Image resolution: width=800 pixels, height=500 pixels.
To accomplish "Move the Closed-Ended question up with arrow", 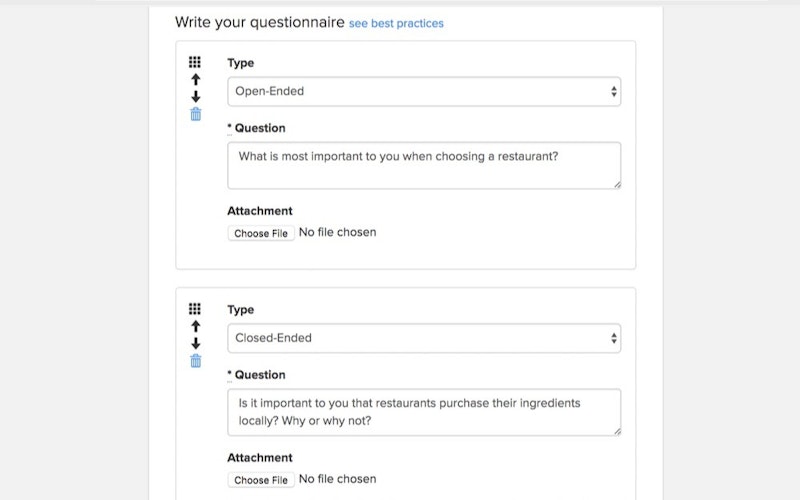I will point(195,326).
